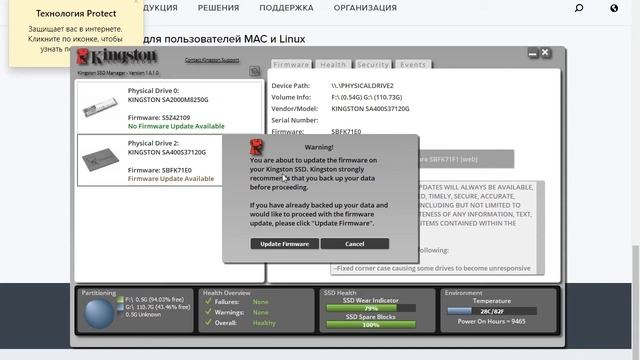Image resolution: width=640 pixels, height=360 pixels.
Task: Click the F:\ partition legend color square
Action: (120, 299)
